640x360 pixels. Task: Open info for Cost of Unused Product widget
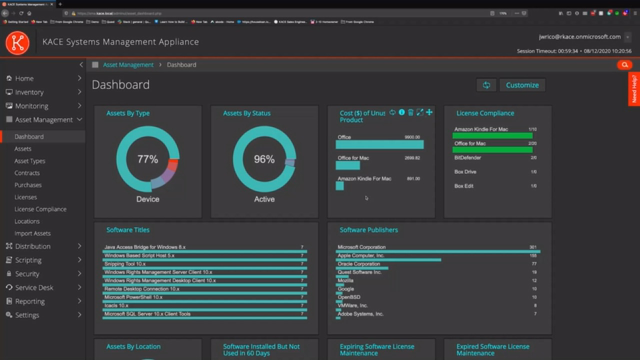pos(402,112)
